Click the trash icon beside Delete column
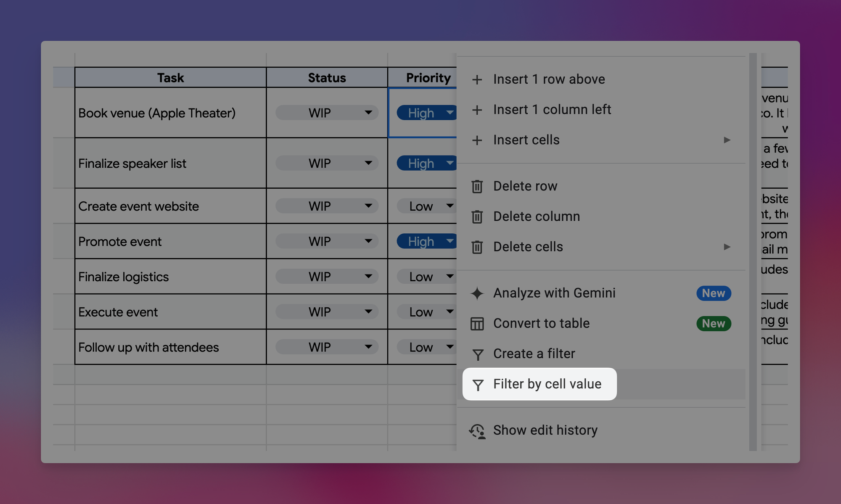The image size is (841, 504). [x=477, y=216]
